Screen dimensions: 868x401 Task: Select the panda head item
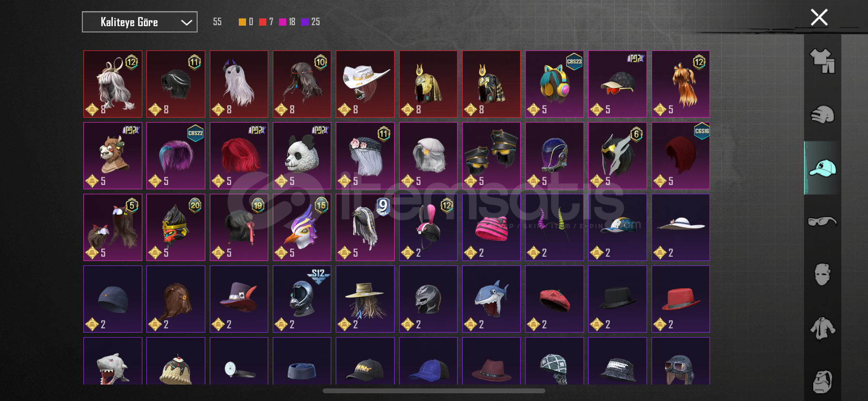click(x=302, y=155)
